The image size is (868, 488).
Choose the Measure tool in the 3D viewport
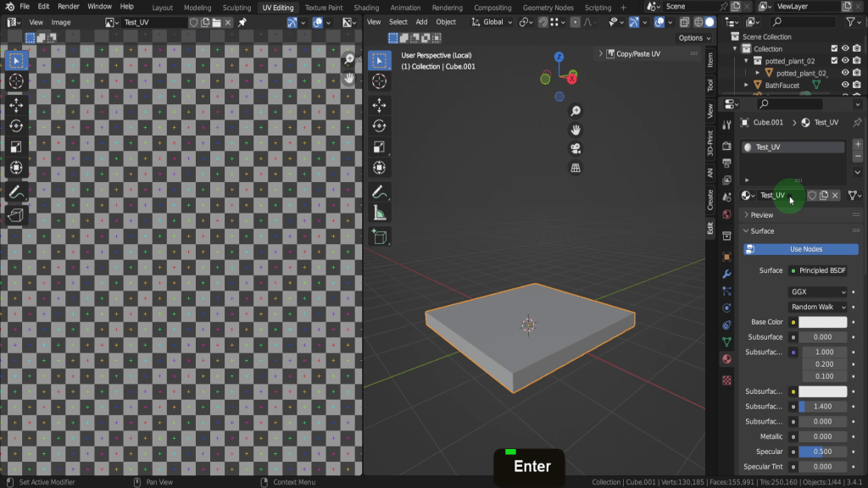click(379, 213)
